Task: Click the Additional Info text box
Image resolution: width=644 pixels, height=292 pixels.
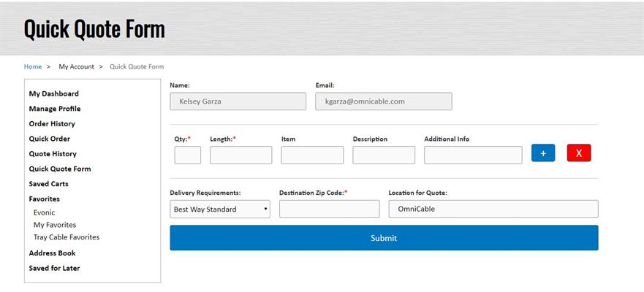Action: [473, 155]
